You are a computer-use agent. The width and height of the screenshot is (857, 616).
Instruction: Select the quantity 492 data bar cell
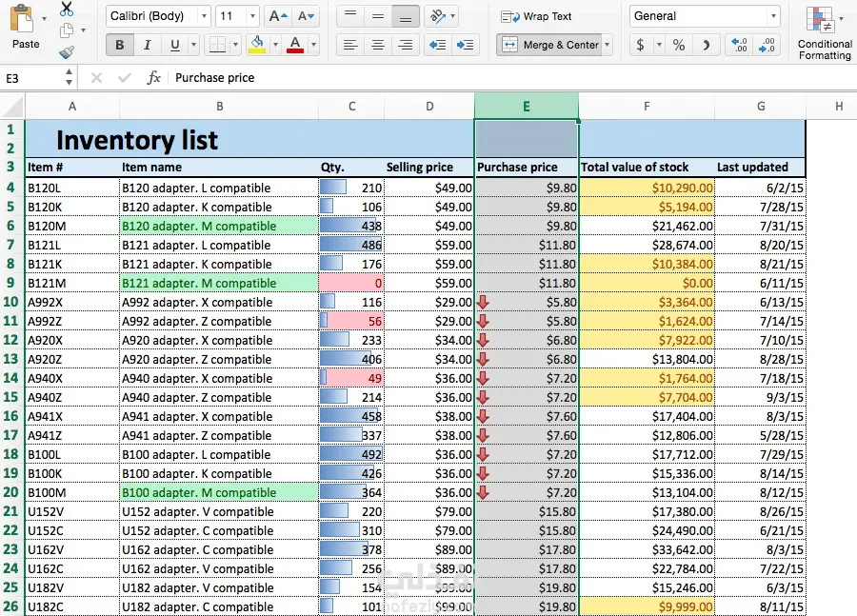point(351,454)
